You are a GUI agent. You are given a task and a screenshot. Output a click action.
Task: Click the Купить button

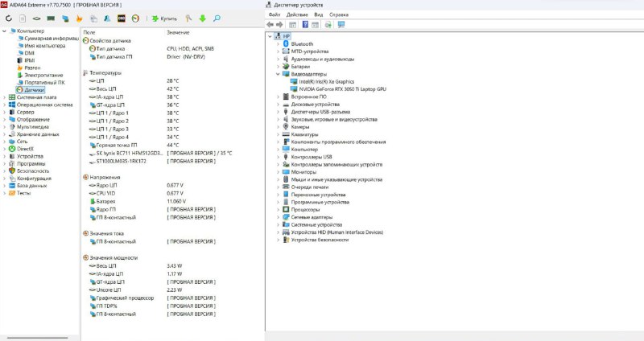(x=164, y=18)
